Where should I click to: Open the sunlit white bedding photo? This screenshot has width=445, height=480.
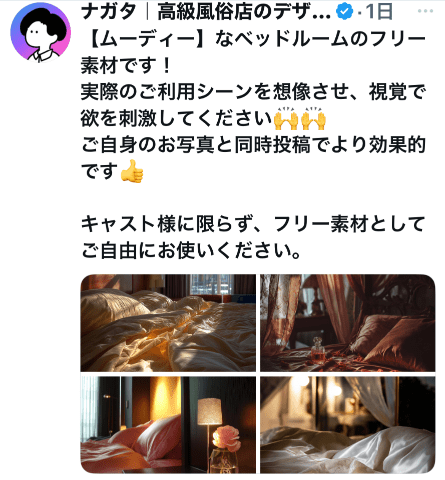pyautogui.click(x=168, y=323)
